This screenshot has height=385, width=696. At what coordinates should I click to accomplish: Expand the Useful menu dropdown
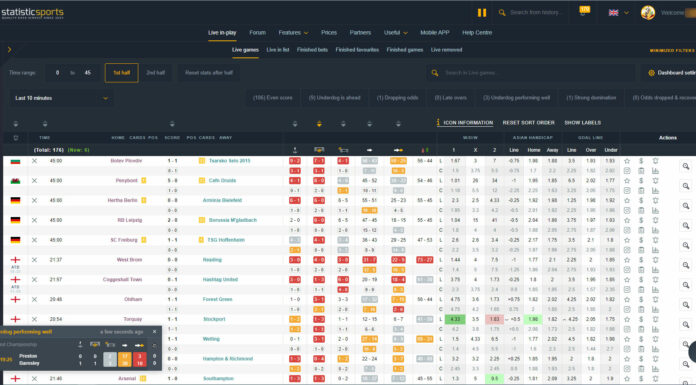click(395, 33)
